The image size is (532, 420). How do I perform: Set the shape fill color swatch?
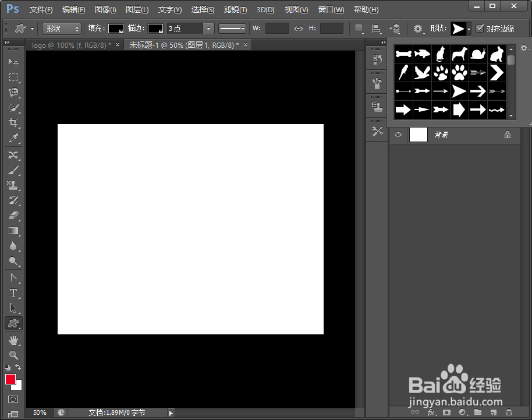point(115,29)
